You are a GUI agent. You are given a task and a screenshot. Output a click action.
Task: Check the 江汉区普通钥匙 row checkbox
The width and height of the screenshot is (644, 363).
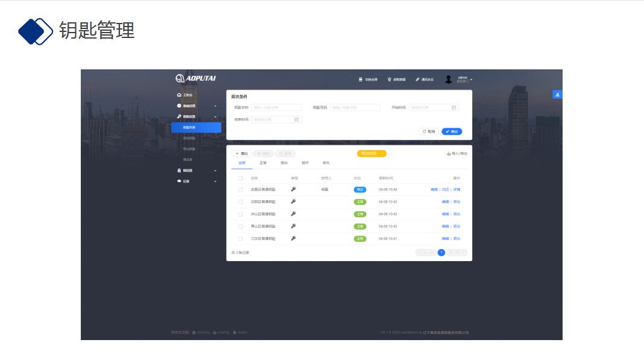coord(240,239)
